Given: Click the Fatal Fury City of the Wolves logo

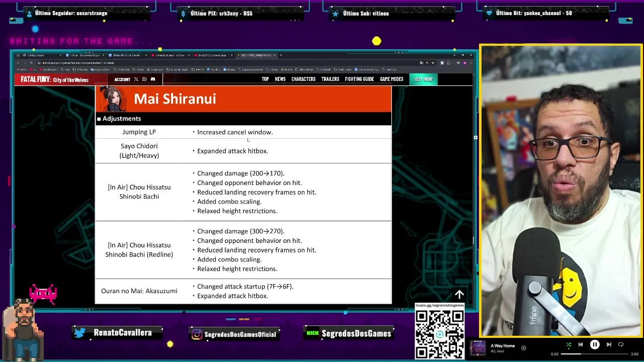Looking at the screenshot, I should pos(54,79).
